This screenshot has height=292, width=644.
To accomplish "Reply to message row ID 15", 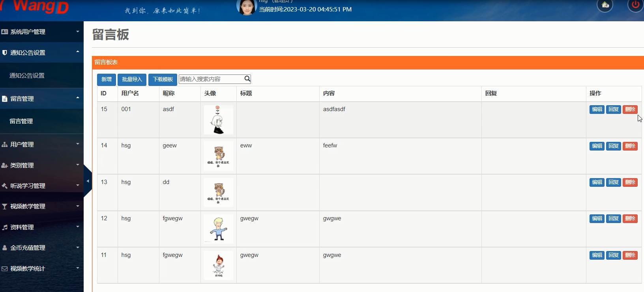I will coord(614,110).
